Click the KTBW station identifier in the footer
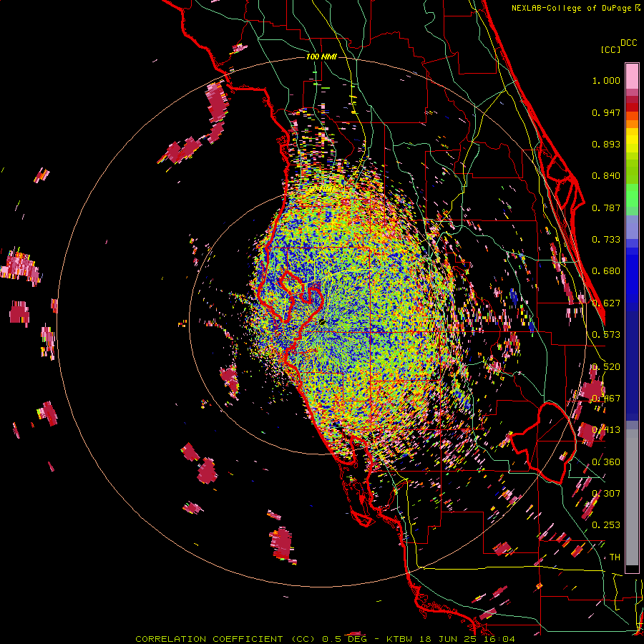Screen dimensions: 644x644 (399, 639)
